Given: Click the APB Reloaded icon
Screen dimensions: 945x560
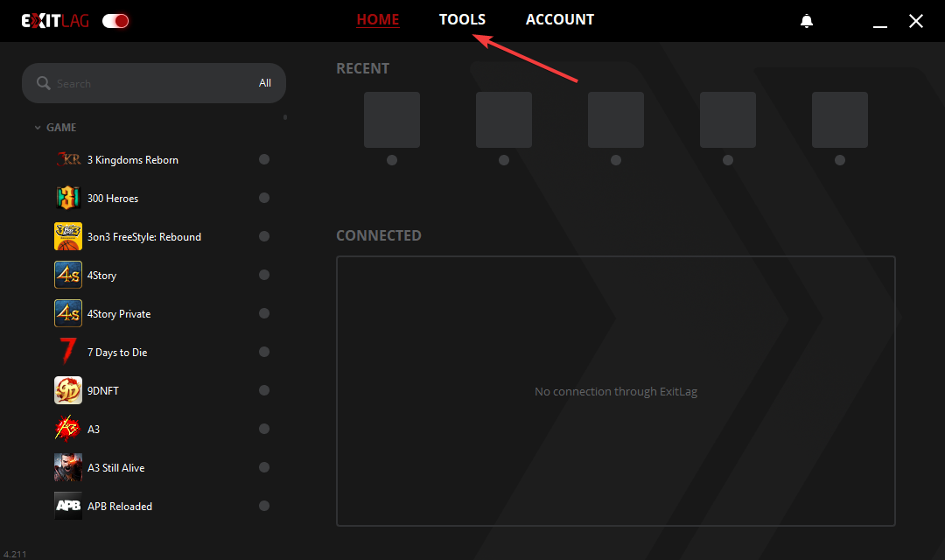Looking at the screenshot, I should pos(68,506).
